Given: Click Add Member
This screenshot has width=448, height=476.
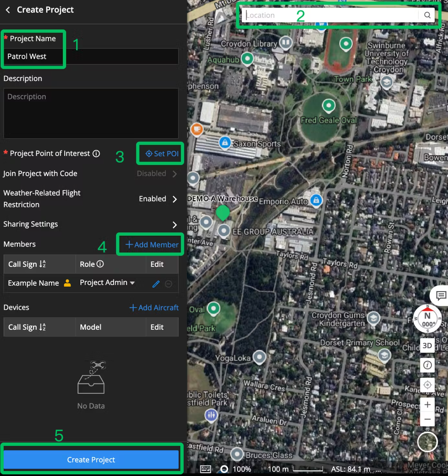Looking at the screenshot, I should [152, 245].
